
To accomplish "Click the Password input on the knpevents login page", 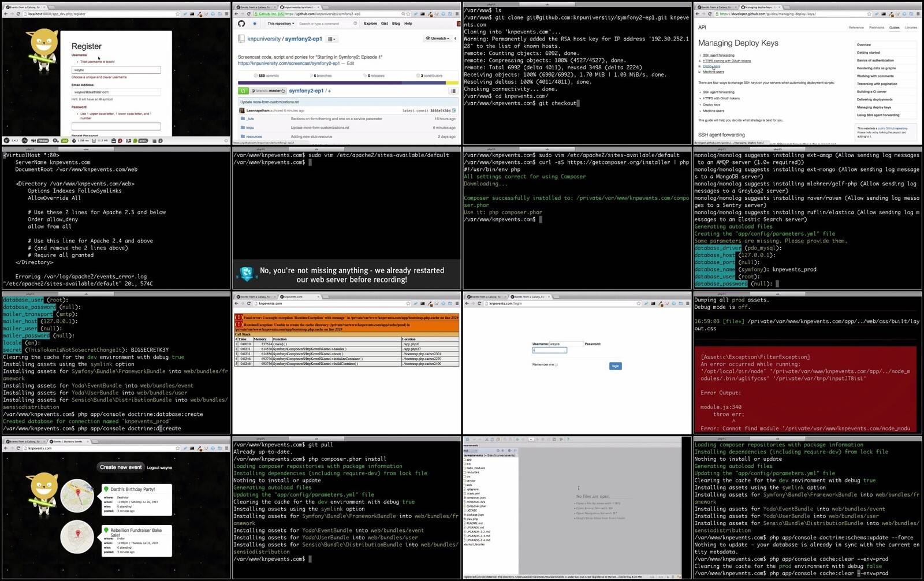I will pyautogui.click(x=550, y=350).
